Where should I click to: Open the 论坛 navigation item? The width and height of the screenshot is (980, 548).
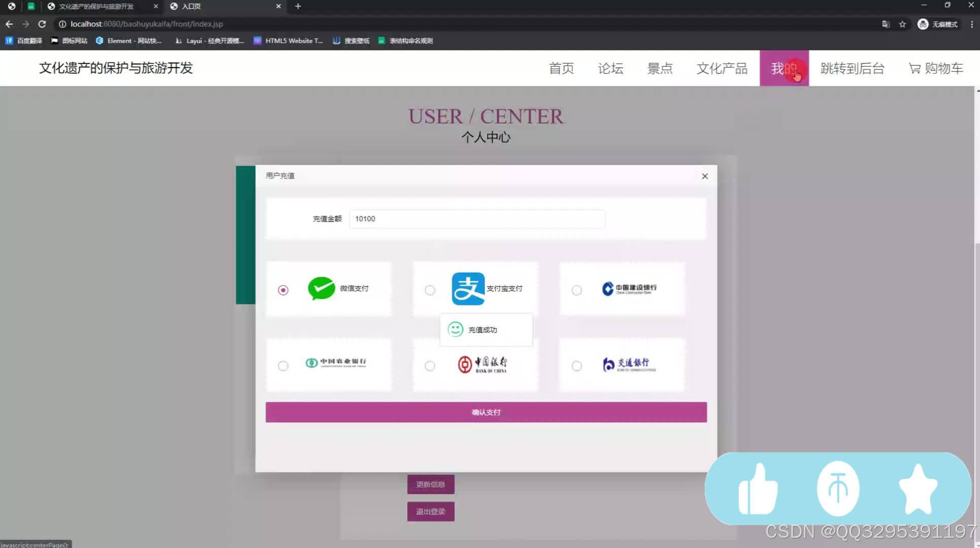[610, 68]
